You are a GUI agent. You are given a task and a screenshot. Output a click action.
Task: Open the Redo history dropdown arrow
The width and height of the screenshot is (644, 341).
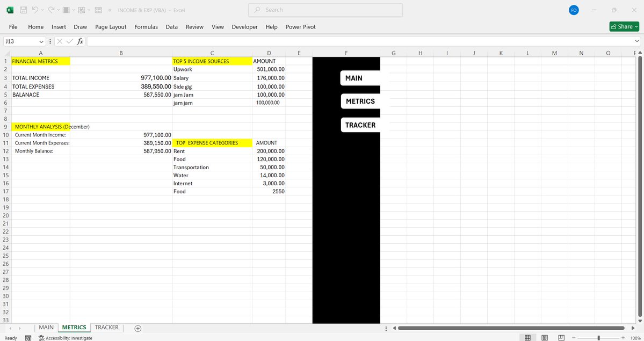[x=59, y=10]
